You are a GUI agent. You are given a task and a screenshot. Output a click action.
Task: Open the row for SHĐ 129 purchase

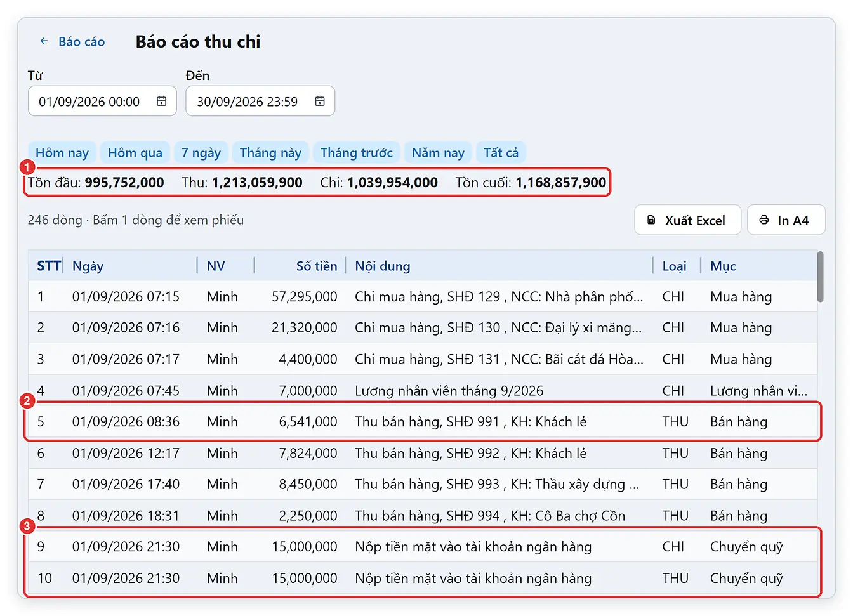[x=423, y=296]
